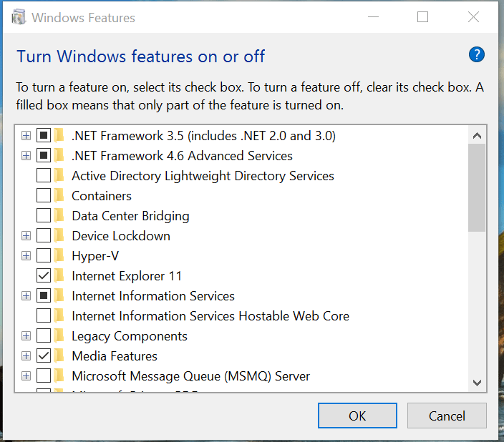
Task: Click folder icon beside Internet Information Services row
Action: (x=59, y=296)
